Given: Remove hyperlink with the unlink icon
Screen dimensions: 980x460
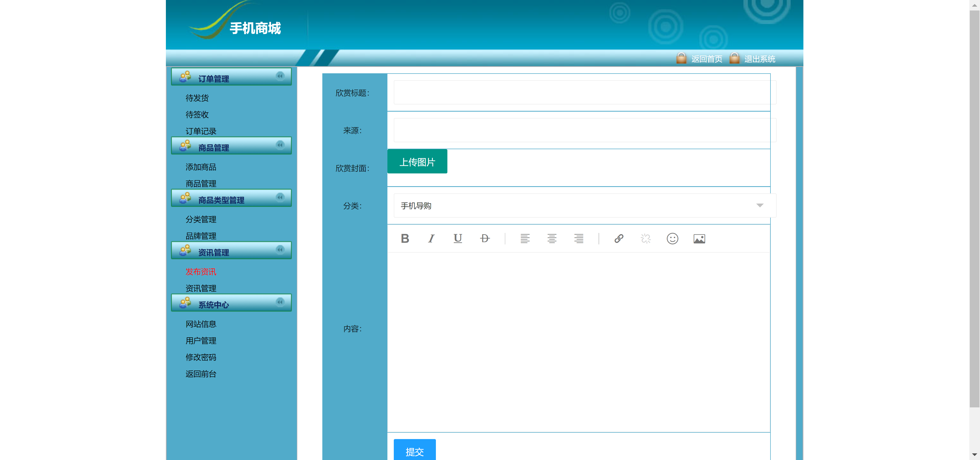Looking at the screenshot, I should (x=646, y=238).
